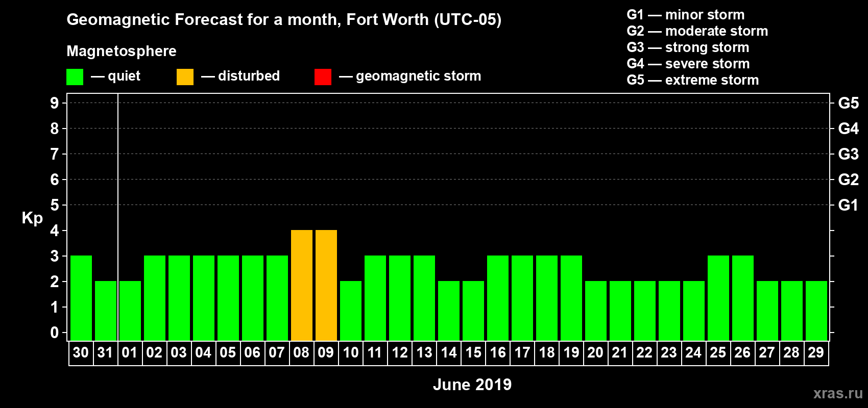Viewport: 868px width, 408px height.
Task: Click the Kp axis title
Action: tap(32, 218)
